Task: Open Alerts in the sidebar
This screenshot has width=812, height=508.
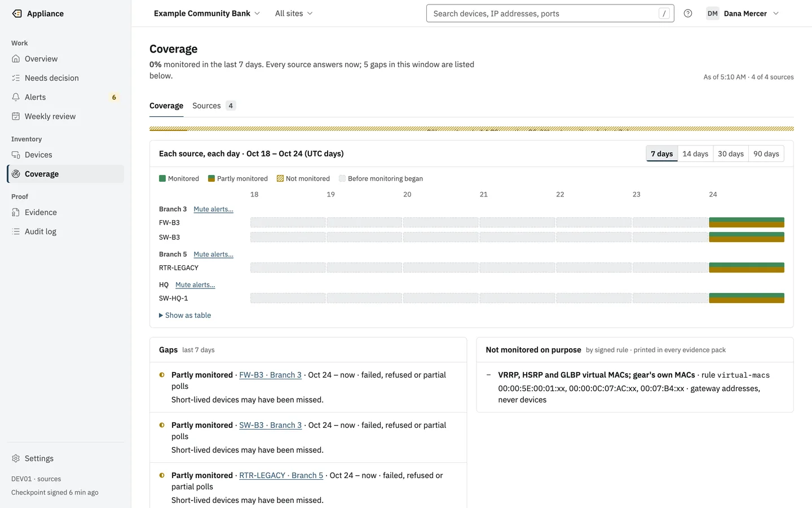Action: coord(65,97)
